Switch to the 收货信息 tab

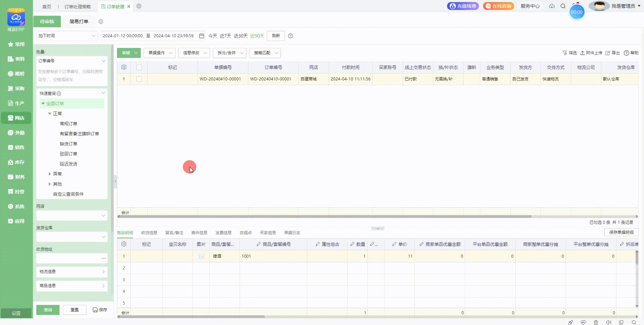point(149,233)
